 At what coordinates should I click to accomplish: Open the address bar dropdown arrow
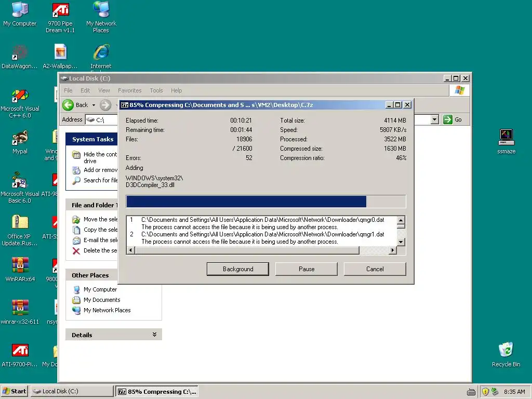pyautogui.click(x=435, y=119)
